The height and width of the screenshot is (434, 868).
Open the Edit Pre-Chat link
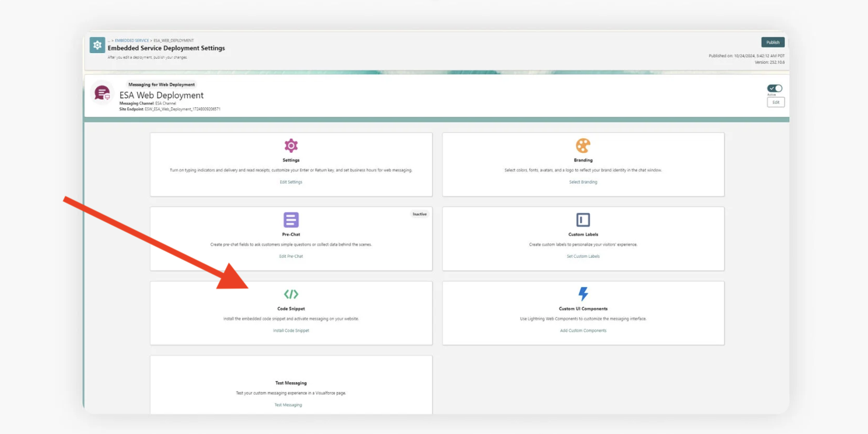pyautogui.click(x=291, y=256)
